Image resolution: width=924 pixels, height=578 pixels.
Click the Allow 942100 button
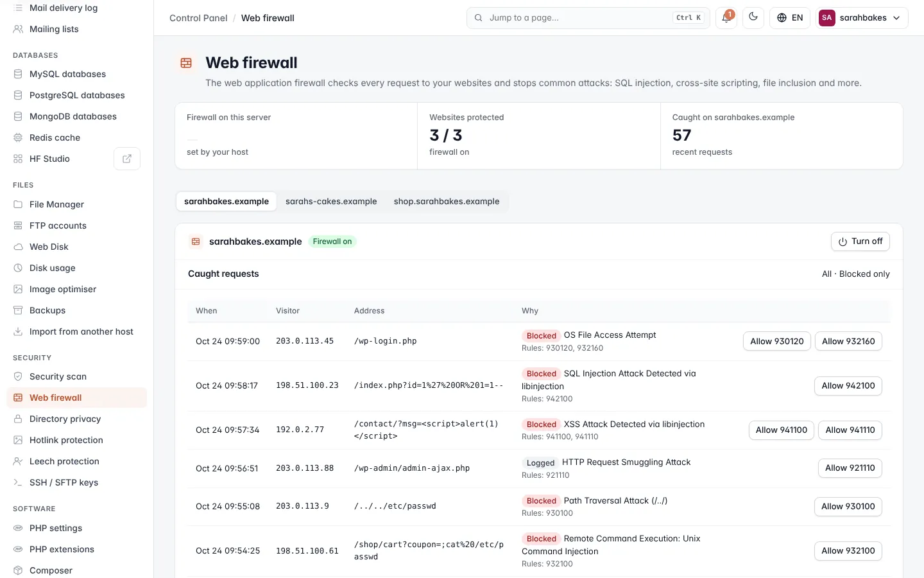pos(848,385)
